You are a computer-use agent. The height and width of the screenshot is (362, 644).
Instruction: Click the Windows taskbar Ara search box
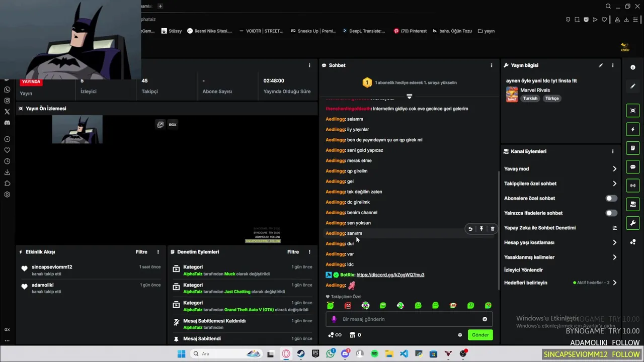(225, 354)
